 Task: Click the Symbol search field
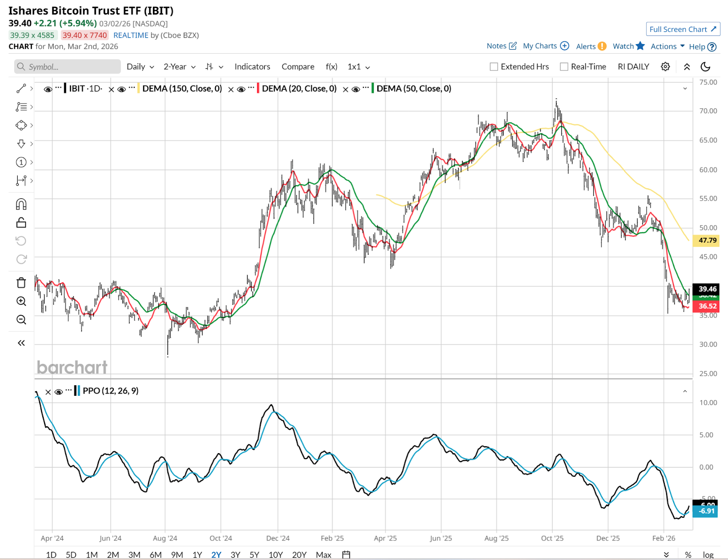tap(67, 67)
